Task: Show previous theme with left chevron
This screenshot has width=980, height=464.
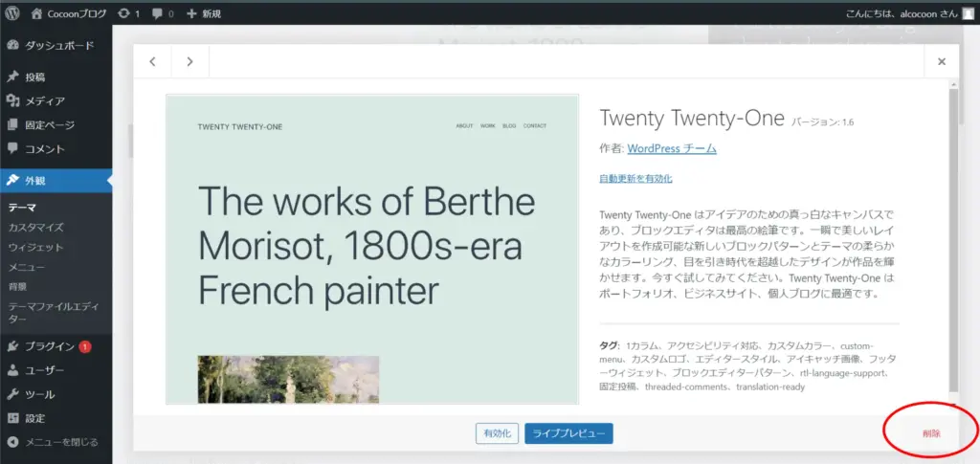Action: coord(152,61)
